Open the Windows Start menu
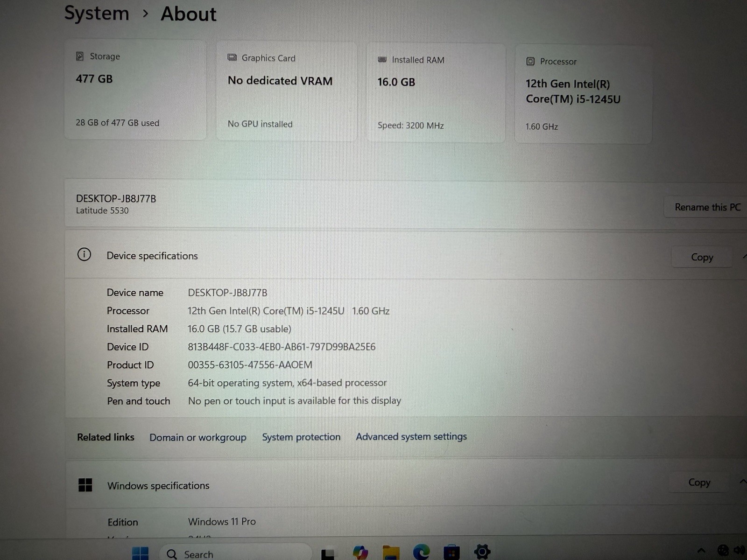This screenshot has width=747, height=560. 140,553
